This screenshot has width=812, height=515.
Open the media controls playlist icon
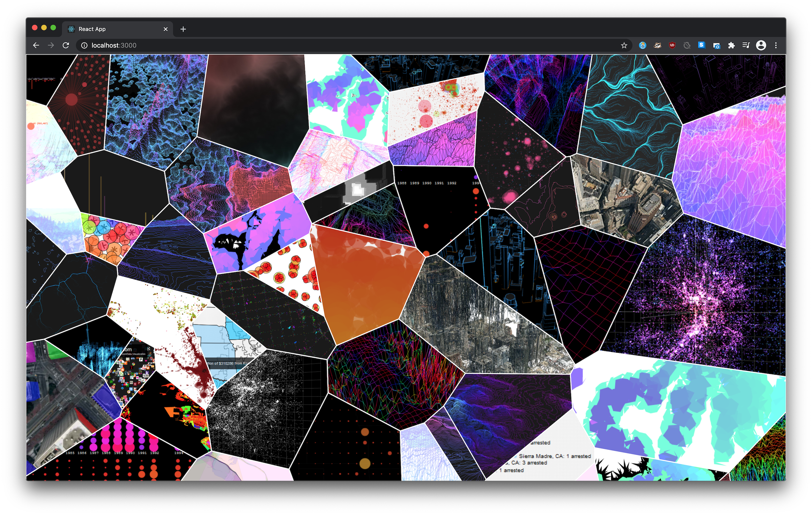[x=746, y=45]
